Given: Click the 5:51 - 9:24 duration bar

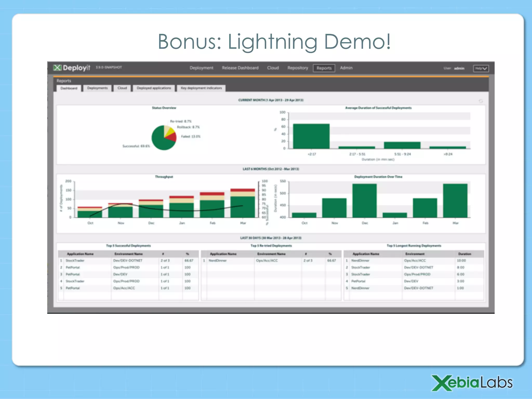Looking at the screenshot, I should pyautogui.click(x=402, y=145).
